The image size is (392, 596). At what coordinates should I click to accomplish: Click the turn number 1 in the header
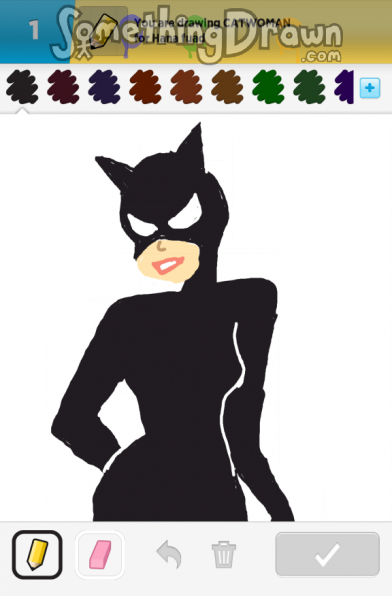click(x=34, y=30)
